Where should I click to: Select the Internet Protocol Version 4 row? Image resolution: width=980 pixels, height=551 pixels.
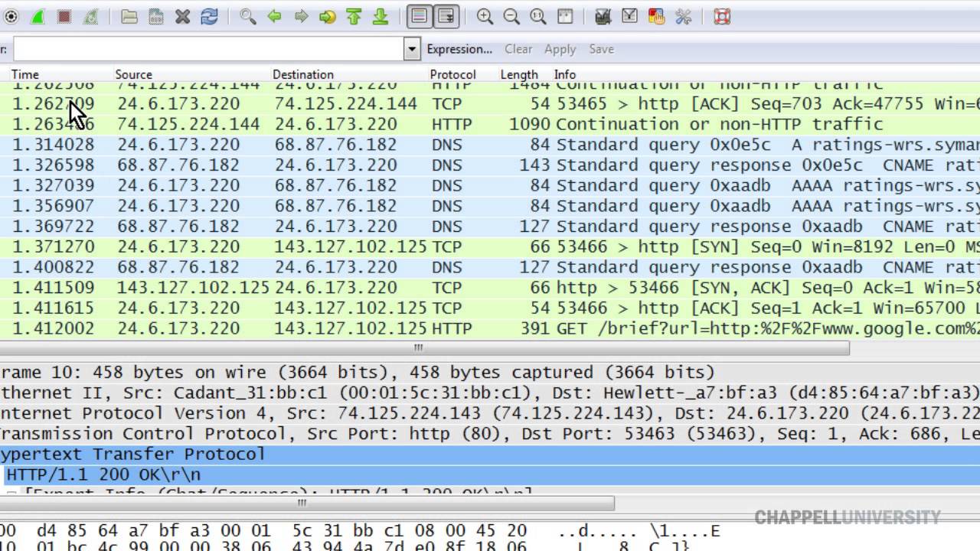tap(490, 413)
